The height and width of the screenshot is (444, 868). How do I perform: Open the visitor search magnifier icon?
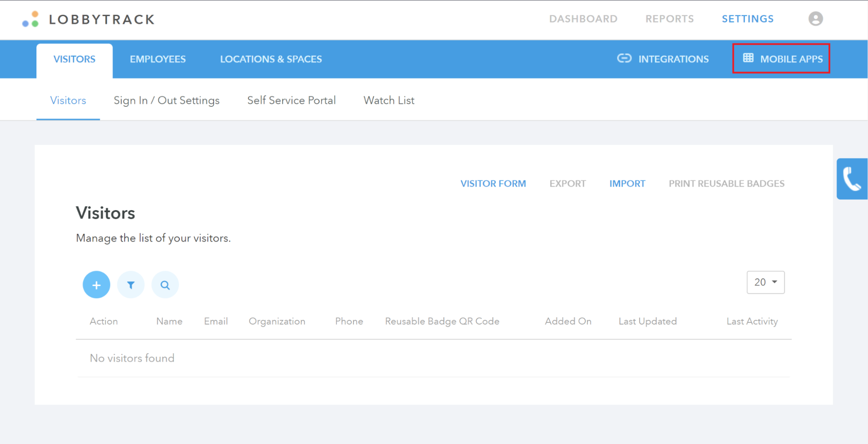165,285
